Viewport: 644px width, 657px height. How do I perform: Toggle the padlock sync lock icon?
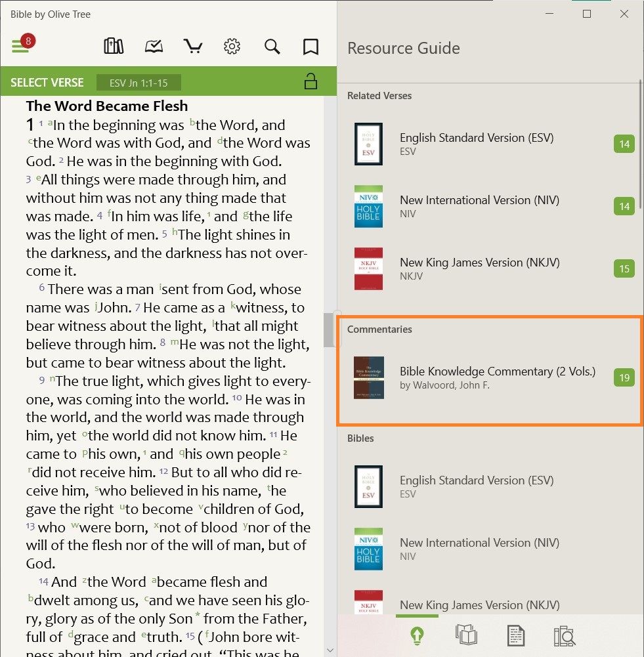click(x=311, y=81)
